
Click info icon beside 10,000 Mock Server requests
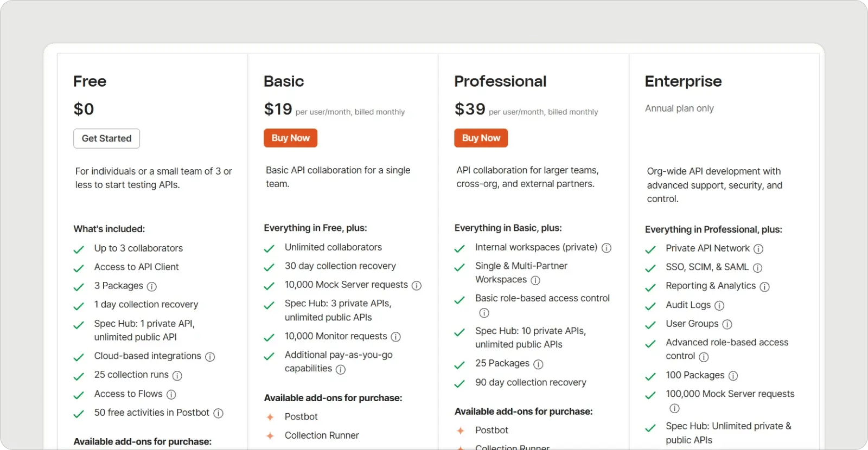point(417,285)
